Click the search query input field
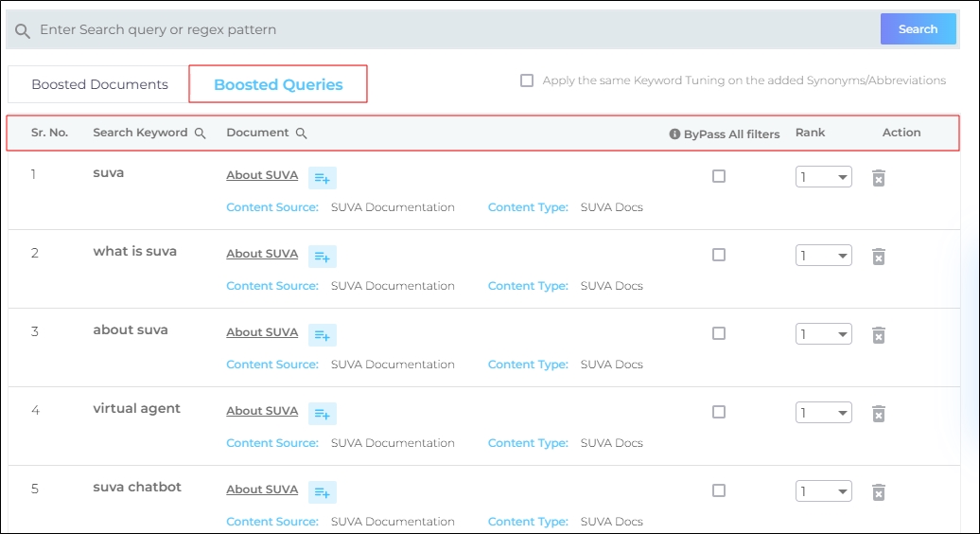The image size is (980, 534). [x=454, y=29]
